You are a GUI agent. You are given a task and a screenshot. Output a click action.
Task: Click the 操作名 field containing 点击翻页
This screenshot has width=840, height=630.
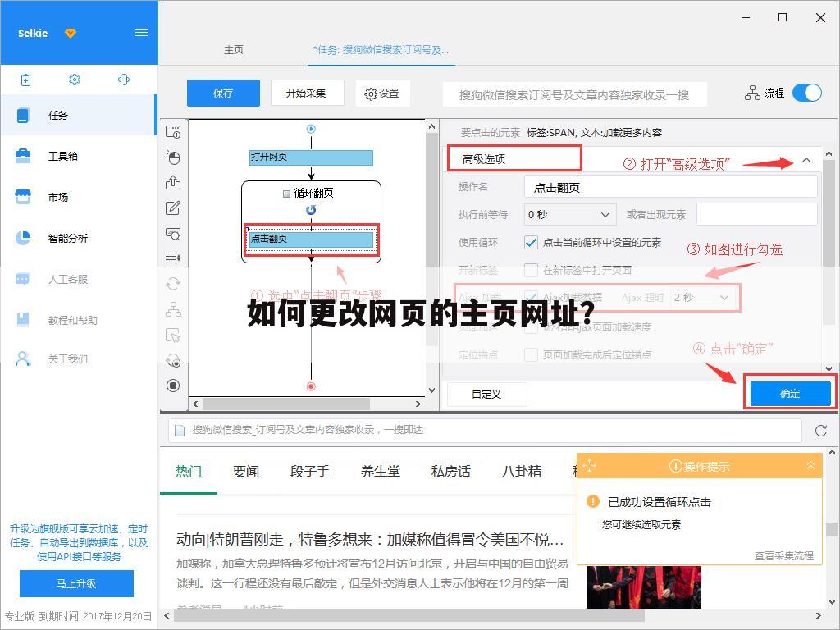pos(671,188)
